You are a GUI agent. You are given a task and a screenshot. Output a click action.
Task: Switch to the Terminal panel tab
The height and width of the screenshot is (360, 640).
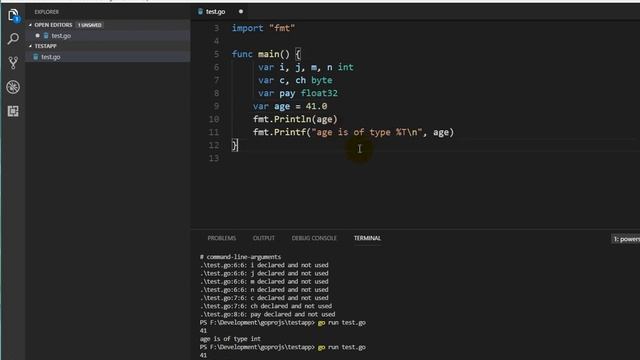(367, 238)
